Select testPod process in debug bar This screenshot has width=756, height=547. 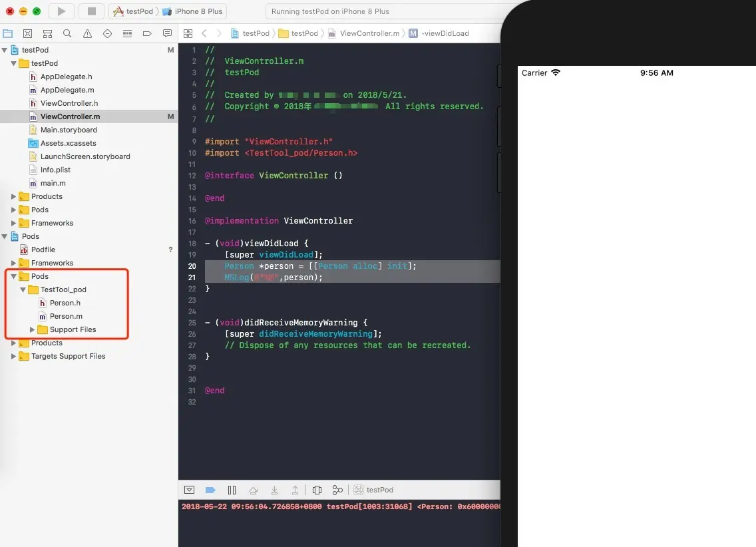[x=373, y=490]
